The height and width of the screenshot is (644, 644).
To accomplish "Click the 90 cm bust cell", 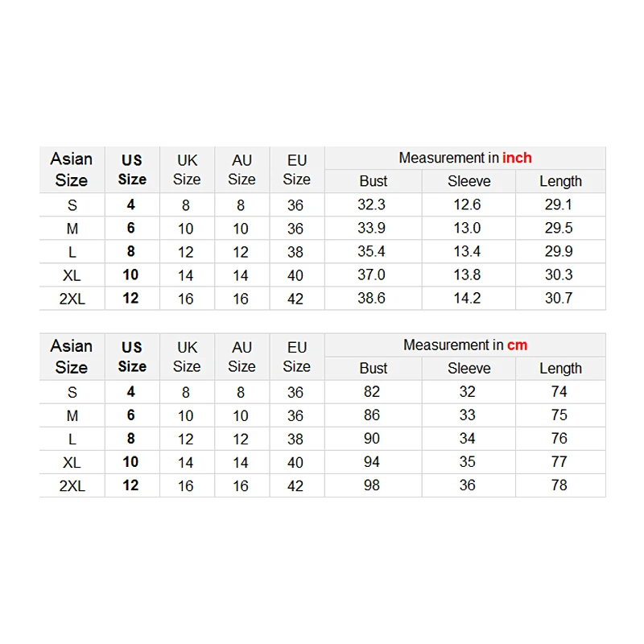I will coord(372,439).
